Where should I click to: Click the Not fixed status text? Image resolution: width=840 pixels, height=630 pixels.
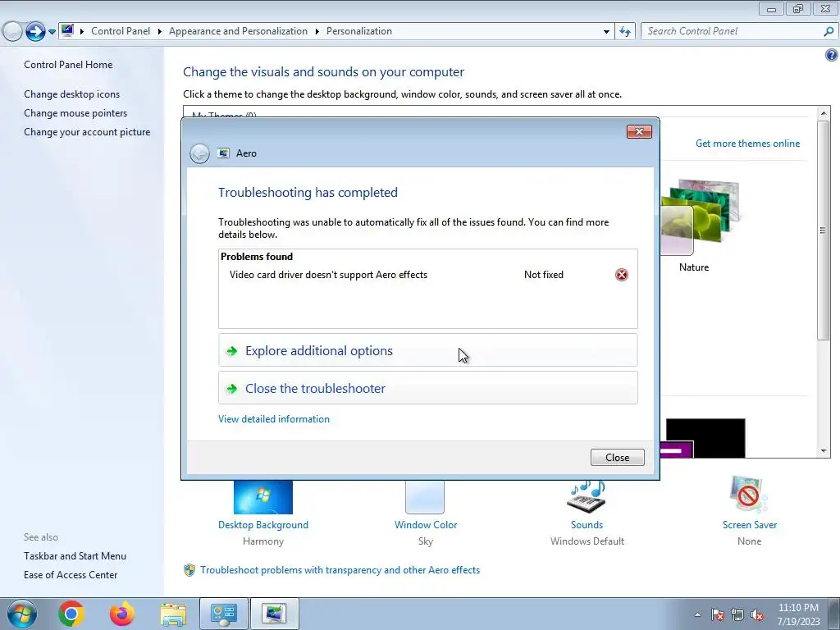coord(544,275)
